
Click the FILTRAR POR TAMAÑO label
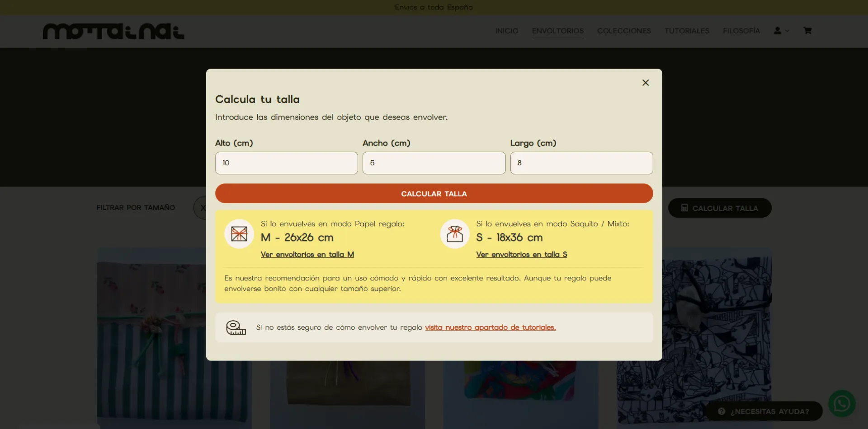(136, 208)
